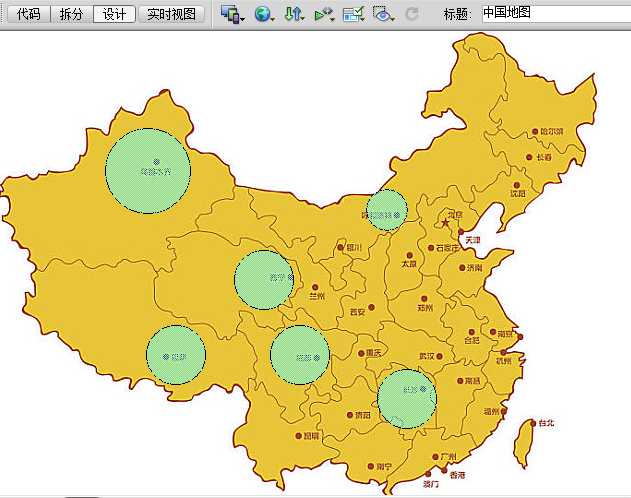Click the 哈尔滨 city marker
Screen dimensions: 631x498
point(535,132)
